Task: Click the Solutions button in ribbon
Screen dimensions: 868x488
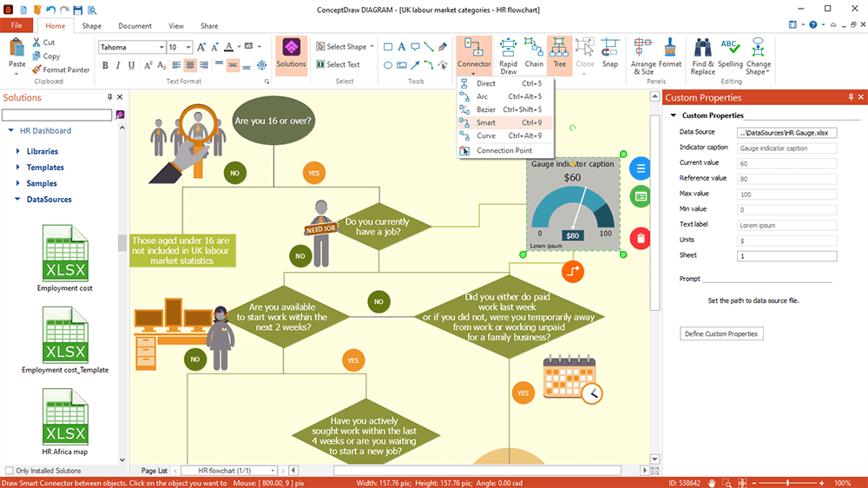Action: click(291, 54)
